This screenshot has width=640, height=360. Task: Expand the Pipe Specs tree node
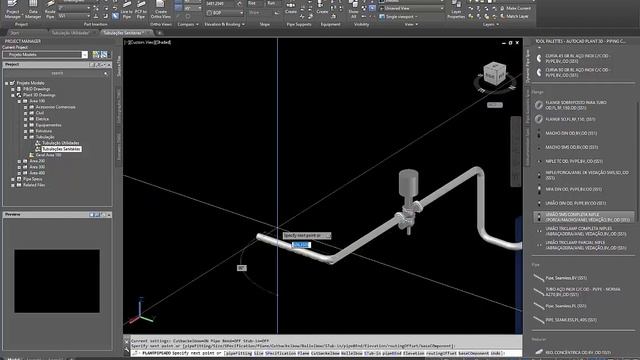(13, 179)
